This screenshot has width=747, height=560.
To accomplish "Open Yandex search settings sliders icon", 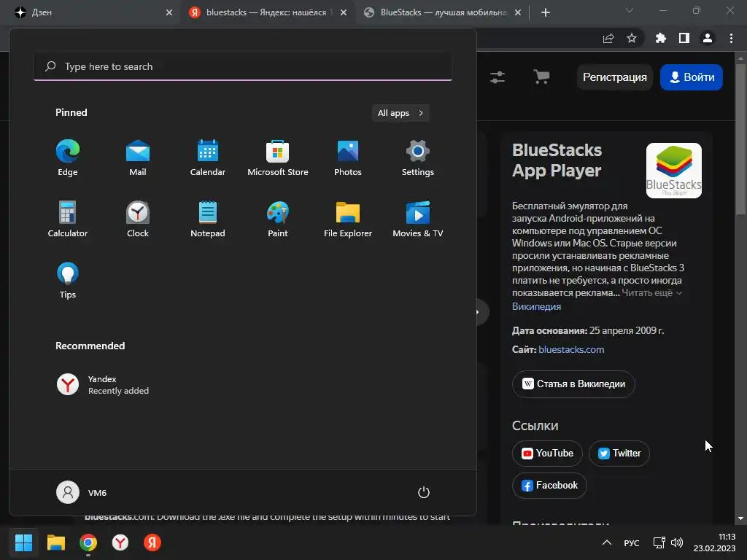I will [498, 77].
